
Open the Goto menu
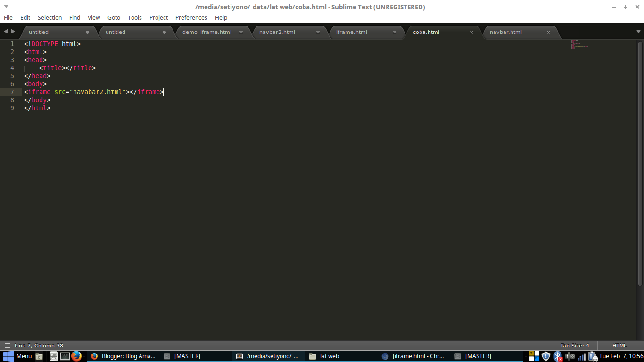114,17
